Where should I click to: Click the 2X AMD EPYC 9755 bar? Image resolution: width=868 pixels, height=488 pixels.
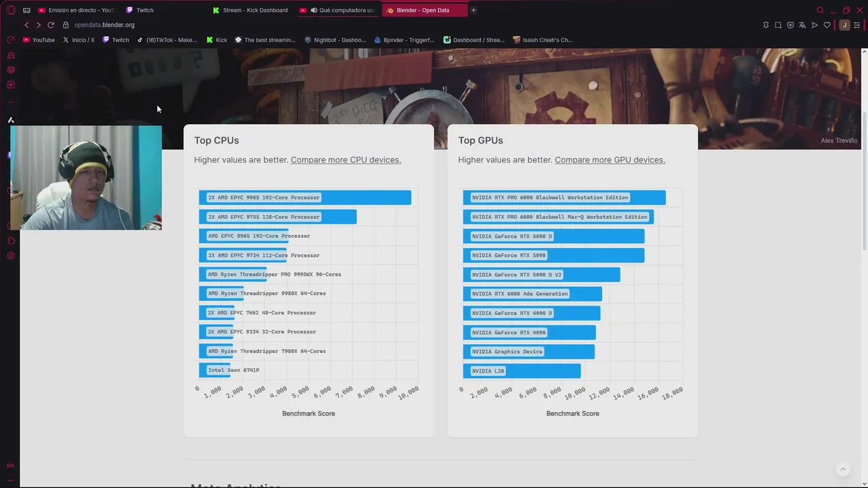pos(278,217)
